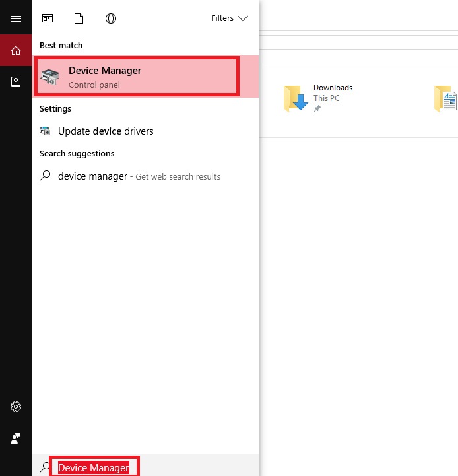Open Settings gear in sidebar
The image size is (458, 476).
click(16, 407)
